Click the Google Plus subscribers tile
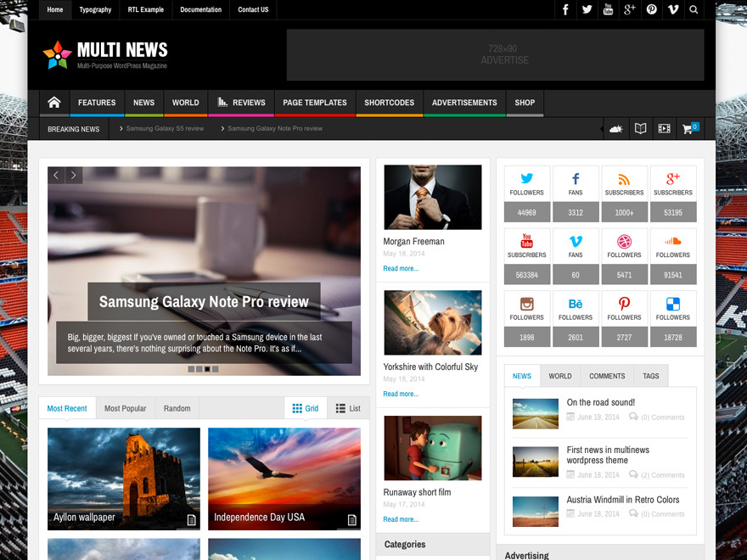Screen dimensions: 747x560 [673, 193]
